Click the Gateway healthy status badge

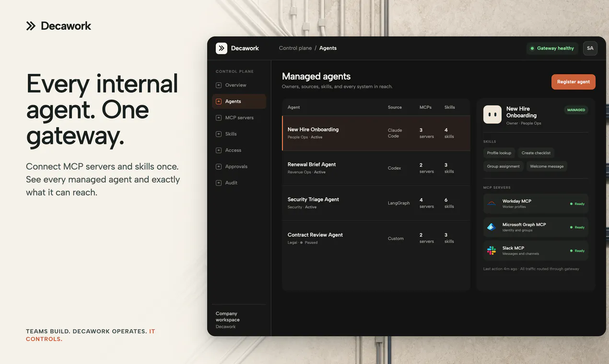[552, 48]
